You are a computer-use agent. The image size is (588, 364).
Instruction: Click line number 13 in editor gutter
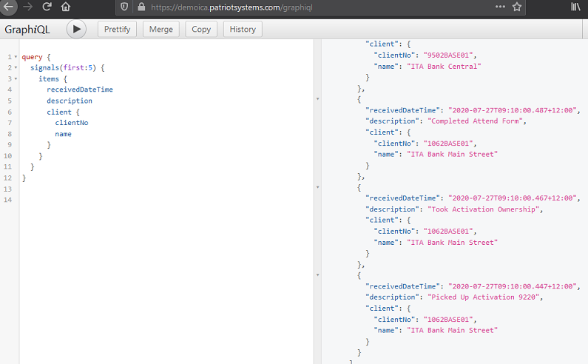tap(7, 189)
